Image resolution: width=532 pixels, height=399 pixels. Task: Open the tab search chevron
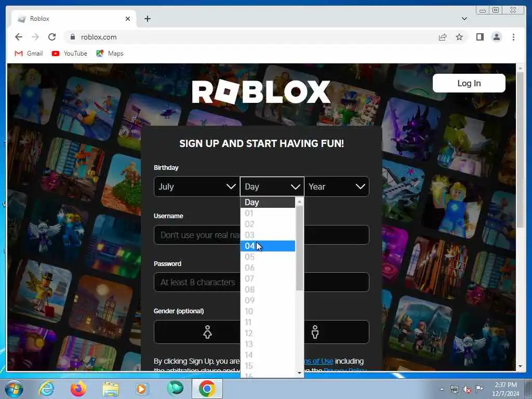[x=464, y=19]
